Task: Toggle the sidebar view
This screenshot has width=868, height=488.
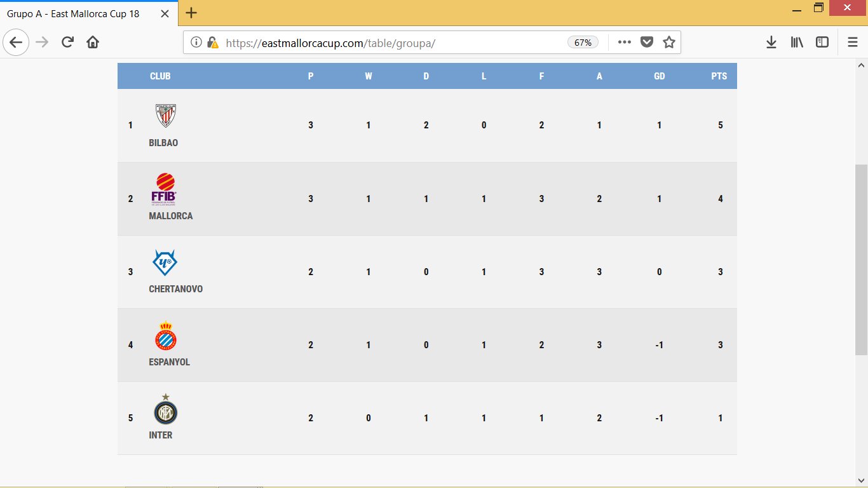Action: coord(822,43)
